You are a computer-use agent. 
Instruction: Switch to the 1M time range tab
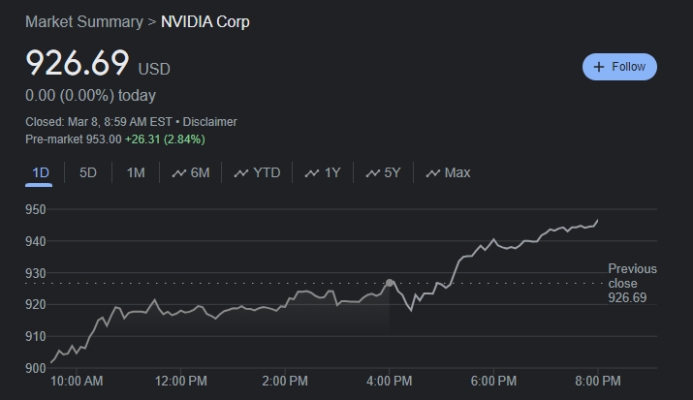(x=136, y=172)
